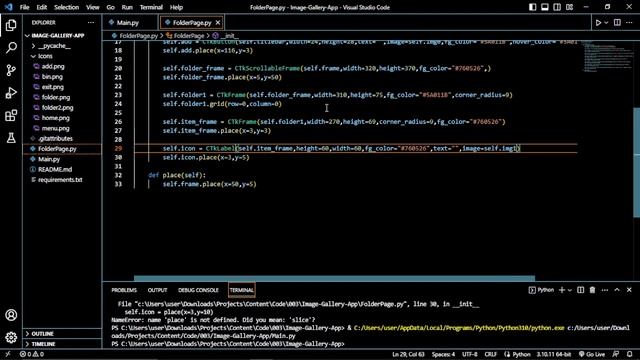Kill terminal with trash icon

(592, 290)
